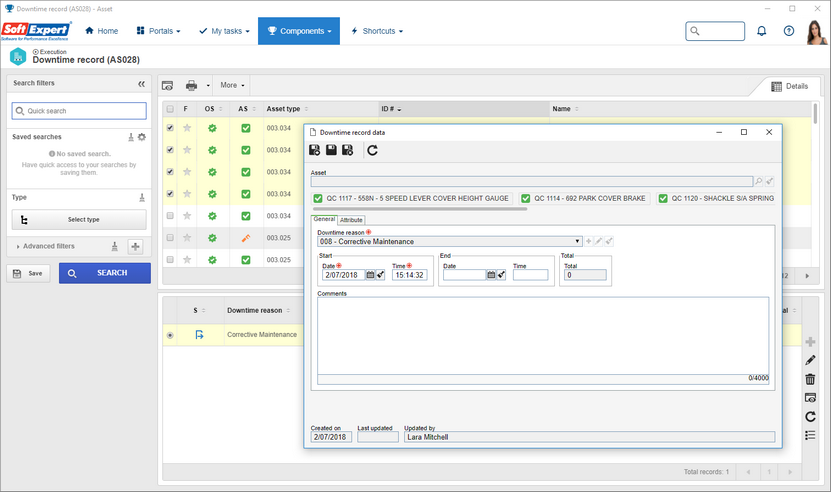Image resolution: width=831 pixels, height=492 pixels.
Task: Add an advanced filter with plus button
Action: coord(136,247)
